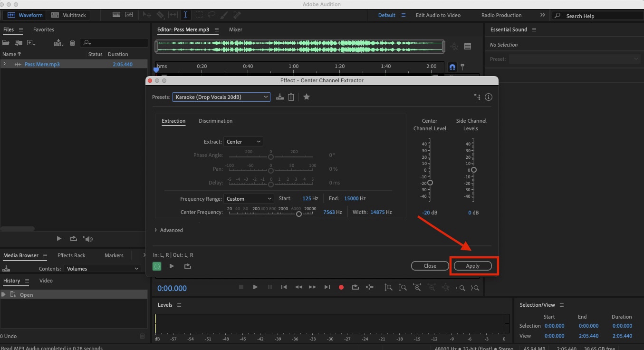Open Editor panel menu icon
This screenshot has width=644, height=350.
tap(217, 29)
